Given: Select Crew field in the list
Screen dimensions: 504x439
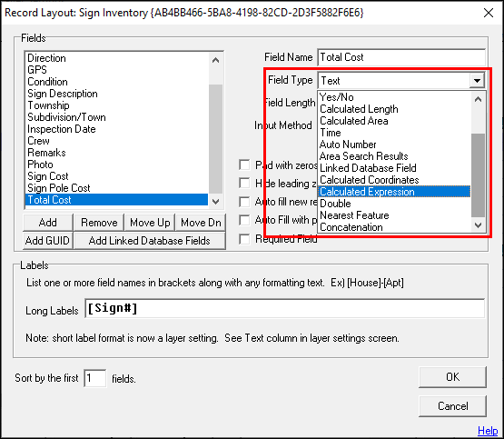Looking at the screenshot, I should click(116, 141).
